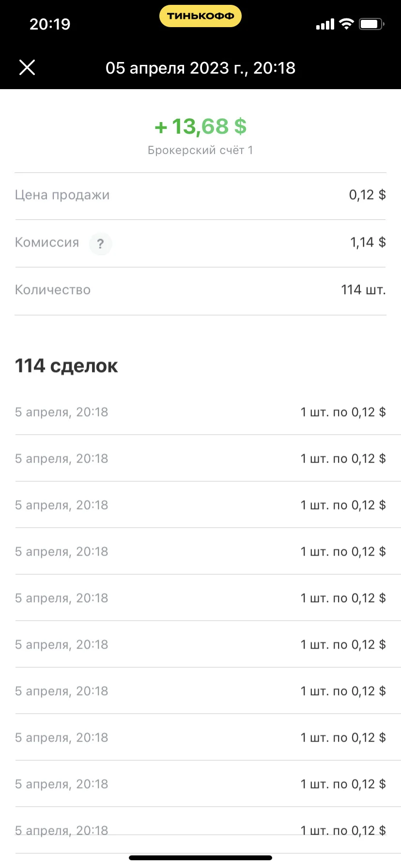Tap the 114 сделок section heading
Viewport: 401px width, 868px height.
coord(66,366)
